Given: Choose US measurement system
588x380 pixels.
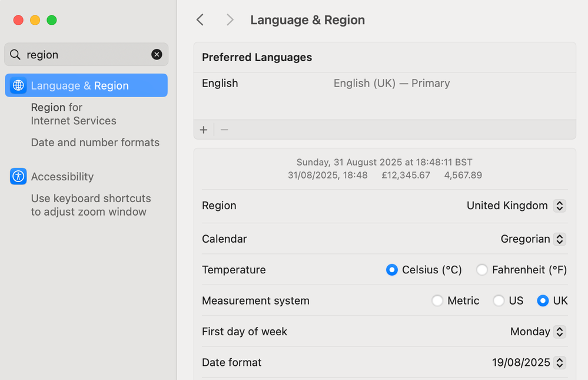Looking at the screenshot, I should (x=499, y=300).
